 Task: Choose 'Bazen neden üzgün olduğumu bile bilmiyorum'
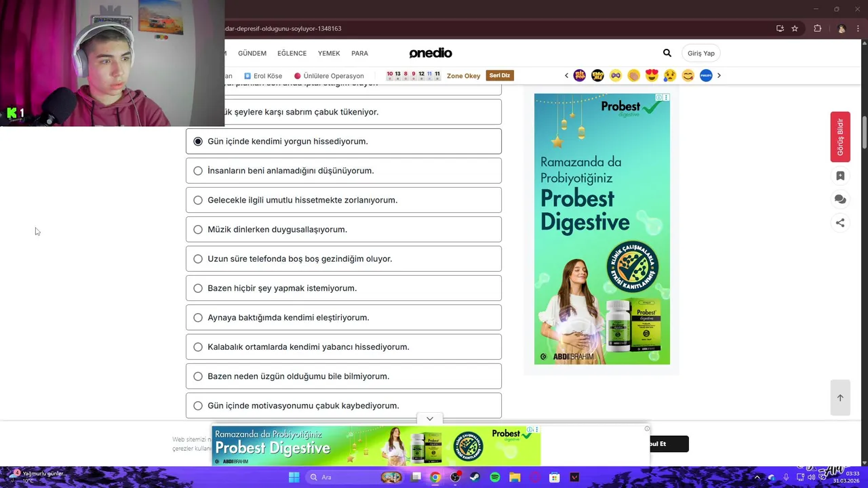point(344,376)
